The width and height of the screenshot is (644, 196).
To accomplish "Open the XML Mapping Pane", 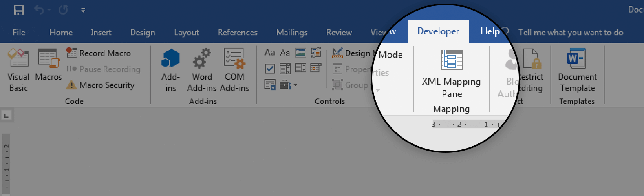I will [x=451, y=74].
